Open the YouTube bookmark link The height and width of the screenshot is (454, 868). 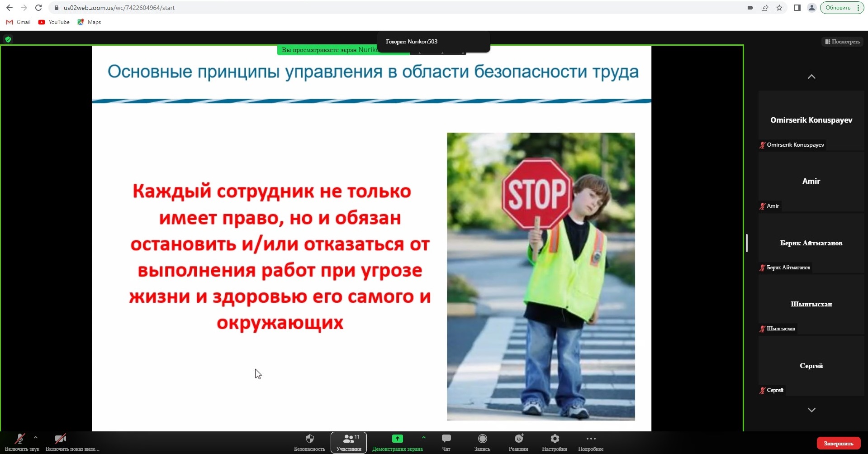[x=54, y=22]
